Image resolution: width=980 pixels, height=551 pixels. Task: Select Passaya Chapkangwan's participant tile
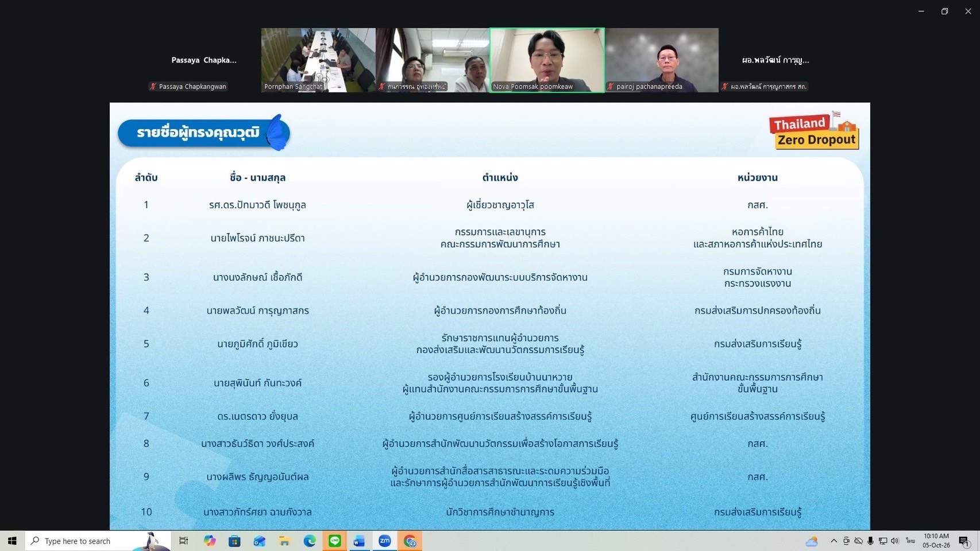203,60
